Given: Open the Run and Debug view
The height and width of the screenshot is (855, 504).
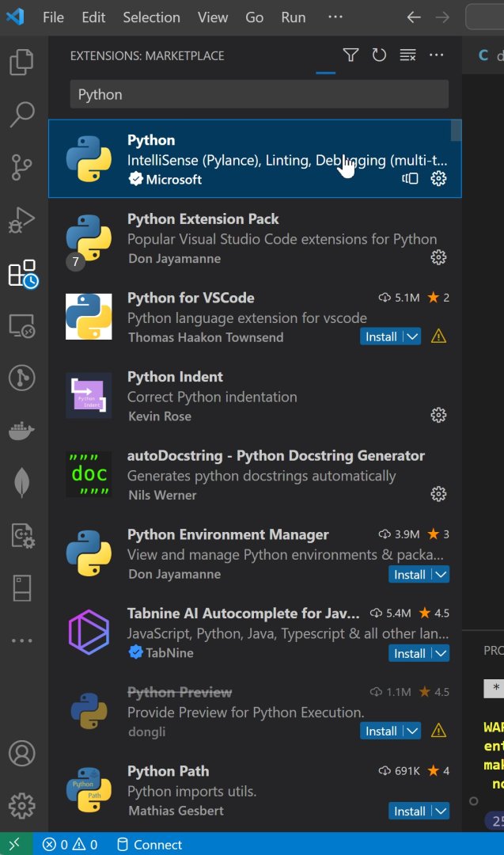Looking at the screenshot, I should point(22,220).
